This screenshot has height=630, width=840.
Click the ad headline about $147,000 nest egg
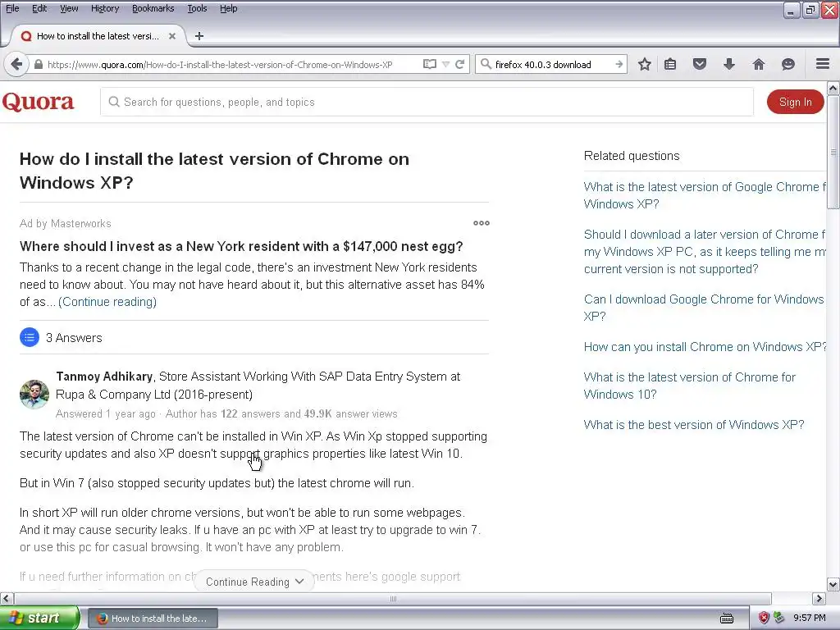point(241,246)
